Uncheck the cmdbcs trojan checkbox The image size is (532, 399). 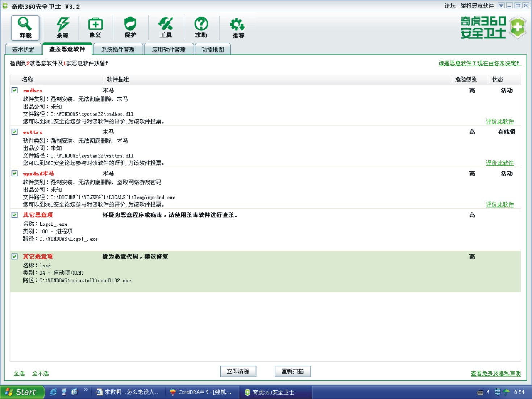[x=14, y=90]
